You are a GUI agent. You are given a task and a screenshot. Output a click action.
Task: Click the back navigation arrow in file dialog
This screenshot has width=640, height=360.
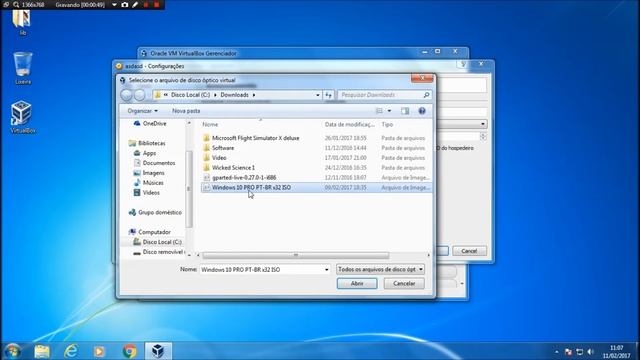tap(127, 95)
